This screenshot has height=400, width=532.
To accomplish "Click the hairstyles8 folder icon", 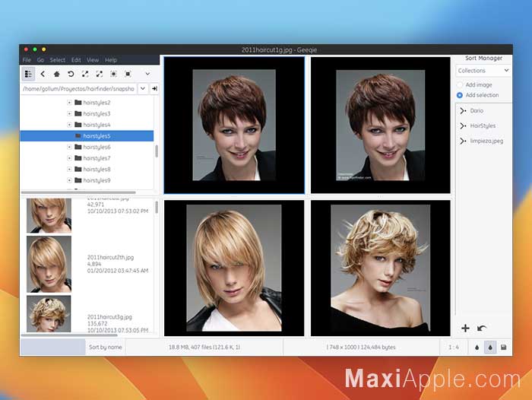I will click(78, 169).
